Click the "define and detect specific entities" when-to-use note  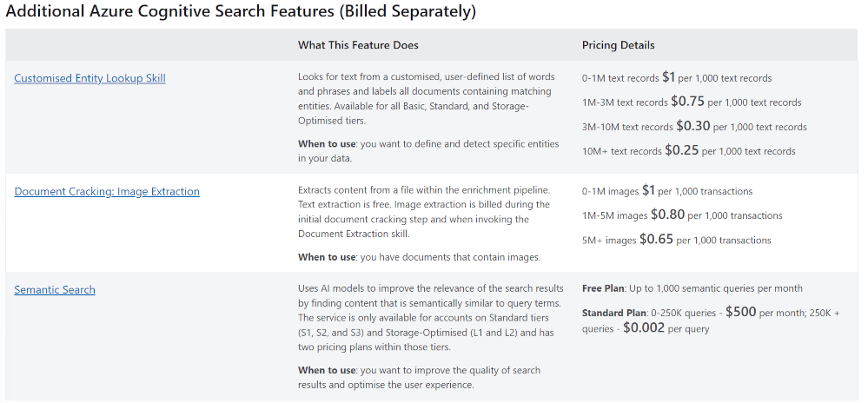428,151
